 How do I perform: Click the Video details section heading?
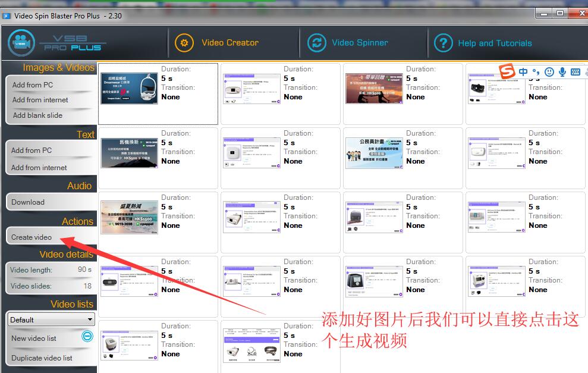click(67, 255)
